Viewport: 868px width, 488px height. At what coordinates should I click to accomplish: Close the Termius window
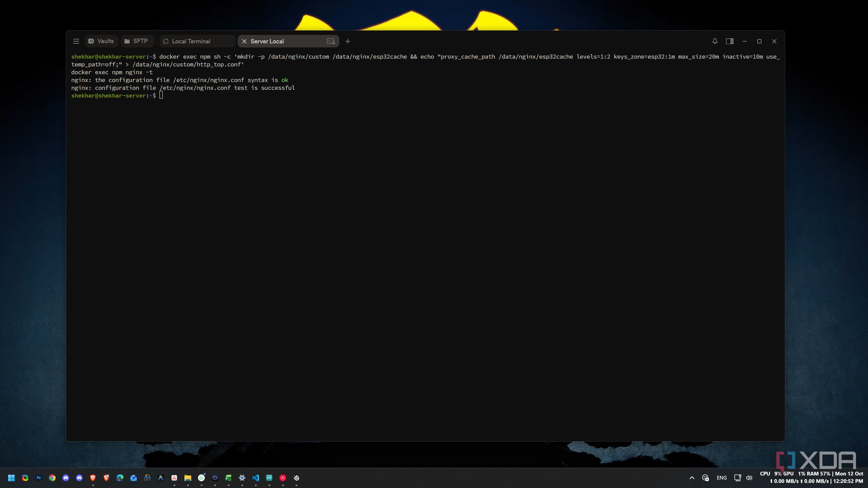tap(774, 41)
